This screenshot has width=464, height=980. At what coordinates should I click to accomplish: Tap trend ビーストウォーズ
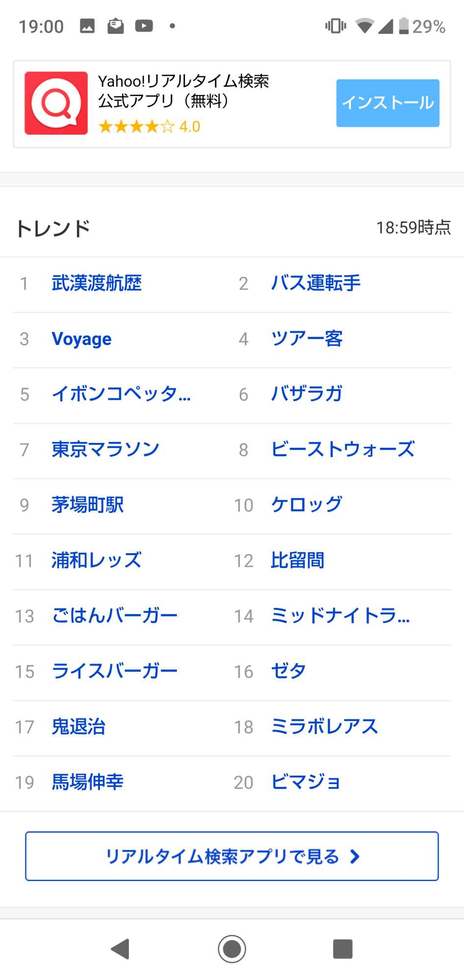click(342, 449)
